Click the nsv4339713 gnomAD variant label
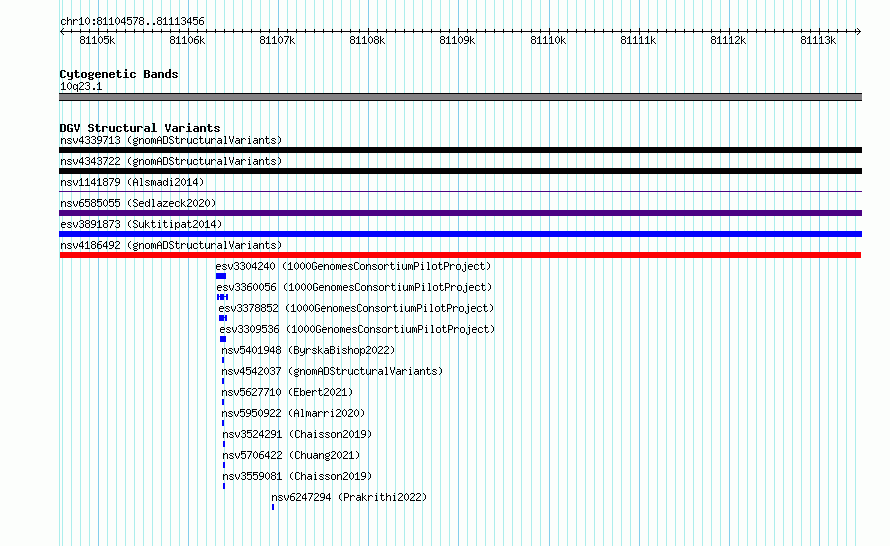890x546 pixels. 171,140
